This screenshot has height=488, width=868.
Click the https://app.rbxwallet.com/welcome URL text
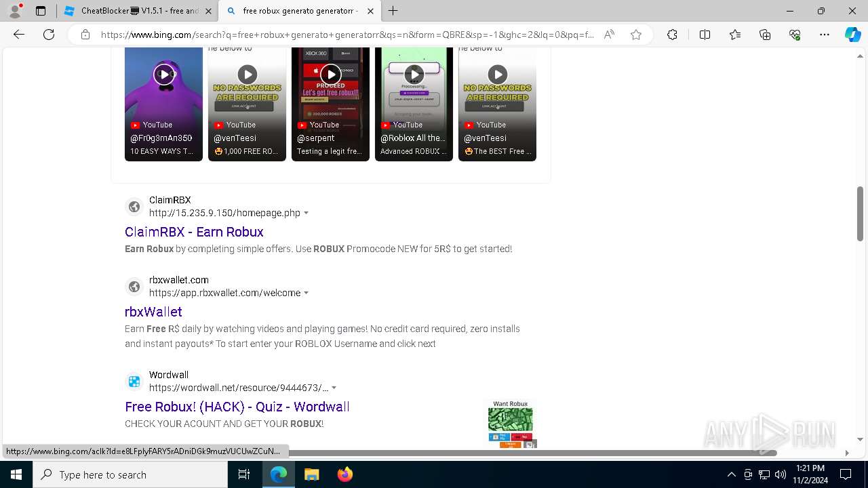[x=224, y=293]
